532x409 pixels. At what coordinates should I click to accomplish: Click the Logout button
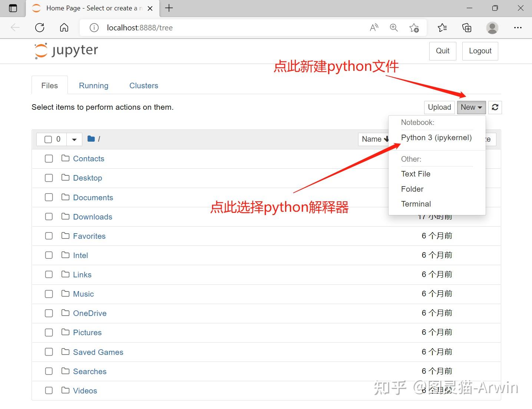point(480,51)
